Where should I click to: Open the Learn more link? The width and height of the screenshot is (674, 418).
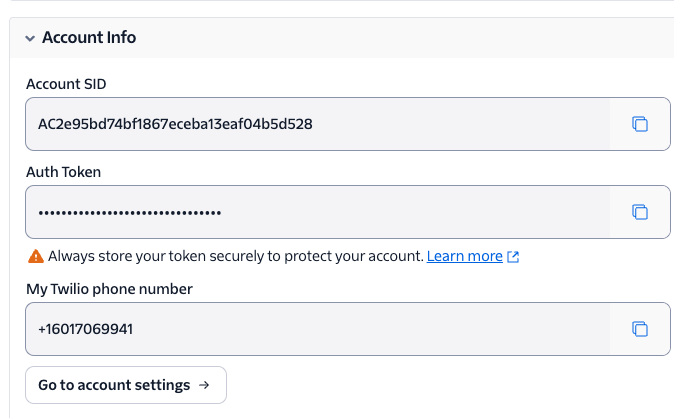pyautogui.click(x=464, y=256)
